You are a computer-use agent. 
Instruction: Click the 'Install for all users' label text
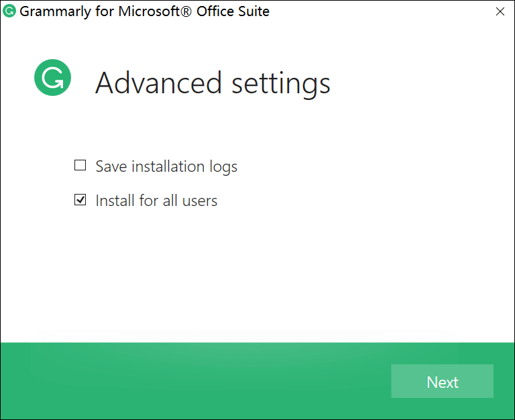click(156, 201)
